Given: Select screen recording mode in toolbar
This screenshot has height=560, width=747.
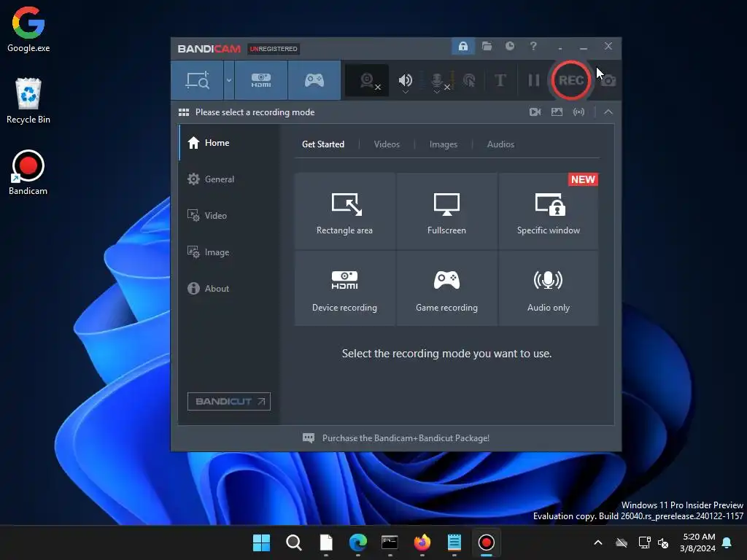Looking at the screenshot, I should (197, 80).
